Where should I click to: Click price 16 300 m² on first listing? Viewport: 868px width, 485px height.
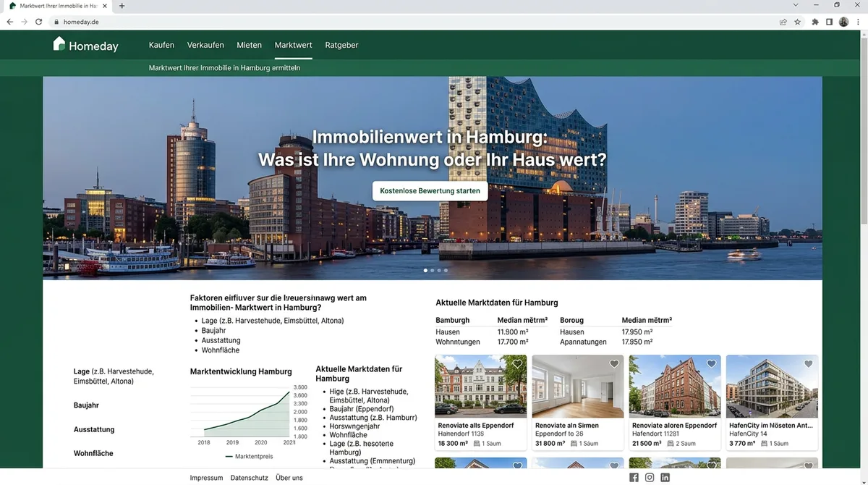(x=453, y=443)
